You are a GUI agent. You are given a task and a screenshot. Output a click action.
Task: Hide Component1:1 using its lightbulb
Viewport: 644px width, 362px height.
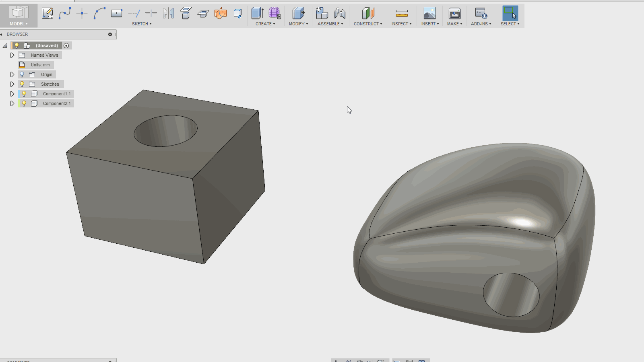(24, 94)
